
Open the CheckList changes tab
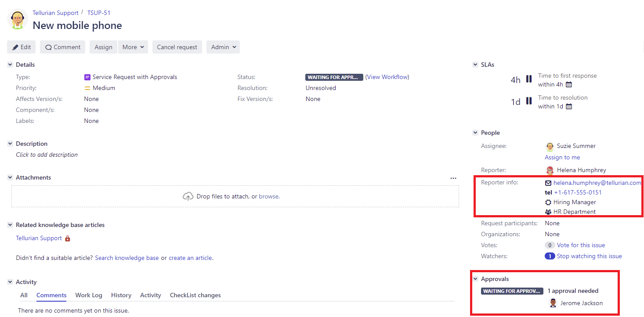click(x=195, y=295)
